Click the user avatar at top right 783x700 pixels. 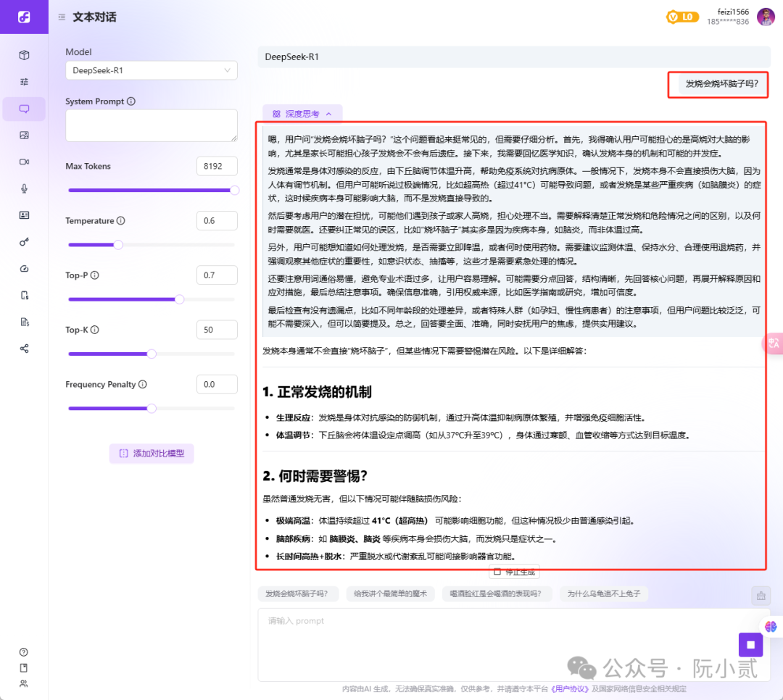click(766, 17)
